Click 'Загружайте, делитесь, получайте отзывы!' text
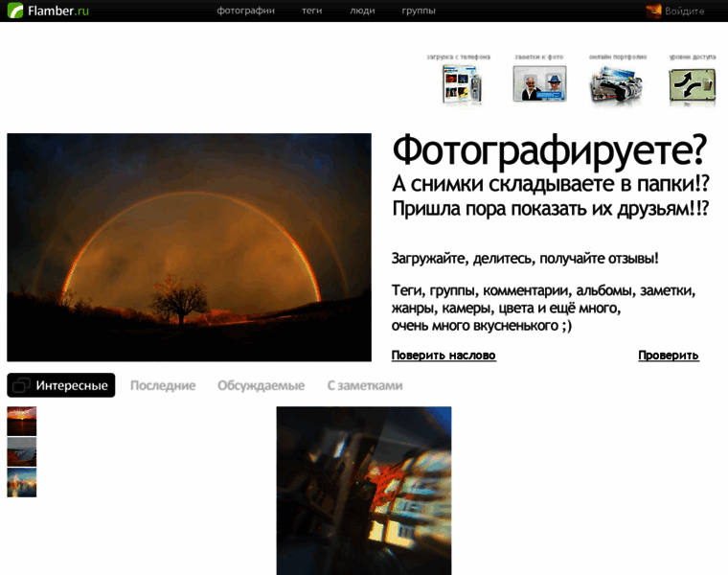The image size is (728, 575). point(525,258)
